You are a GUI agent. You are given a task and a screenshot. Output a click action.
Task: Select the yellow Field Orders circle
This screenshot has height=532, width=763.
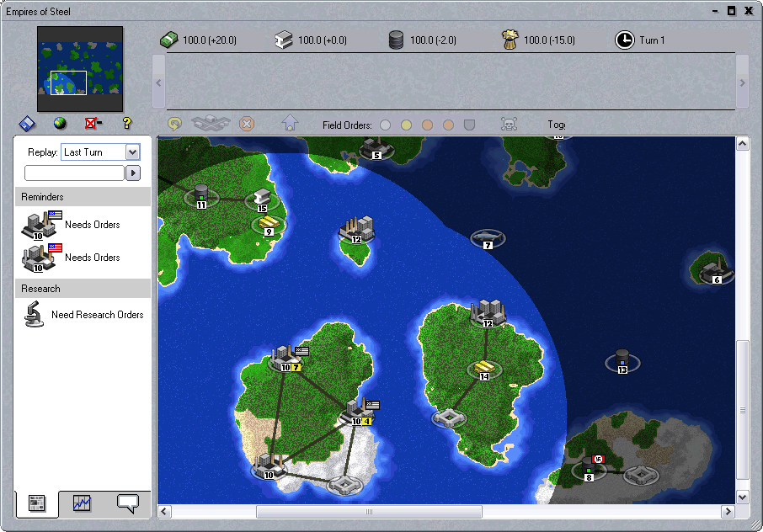[x=406, y=125]
